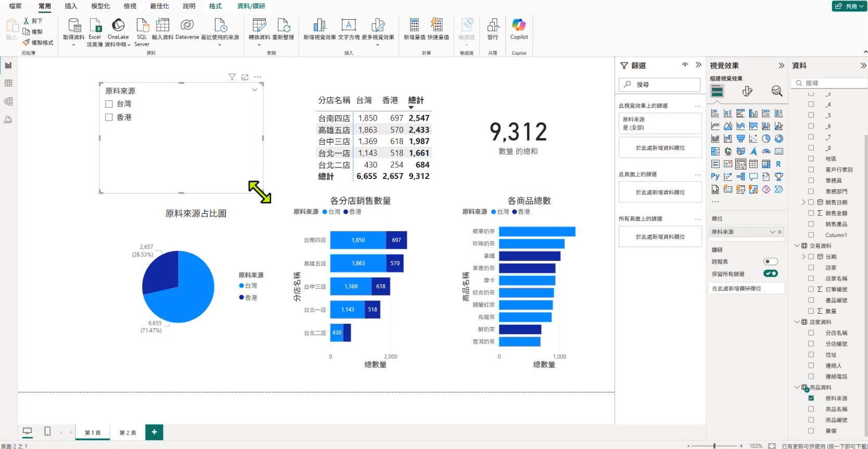Collapse the 交易資料 table in data pane
The width and height of the screenshot is (868, 449).
(797, 246)
